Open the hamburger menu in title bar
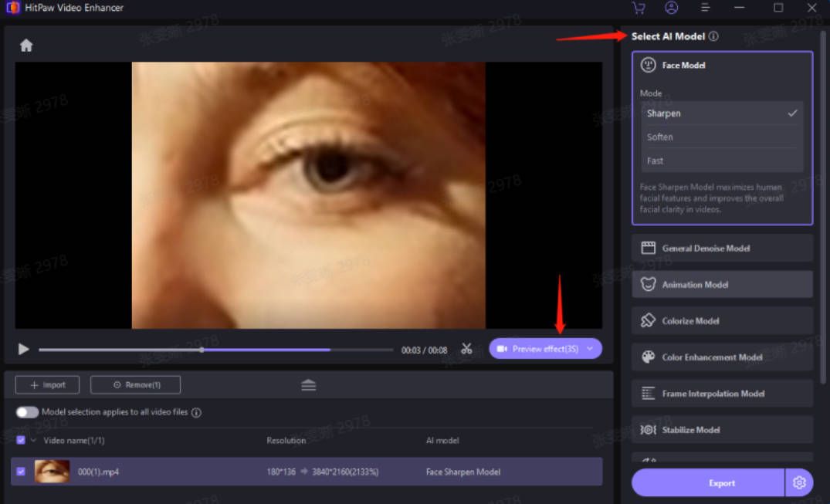 [705, 8]
